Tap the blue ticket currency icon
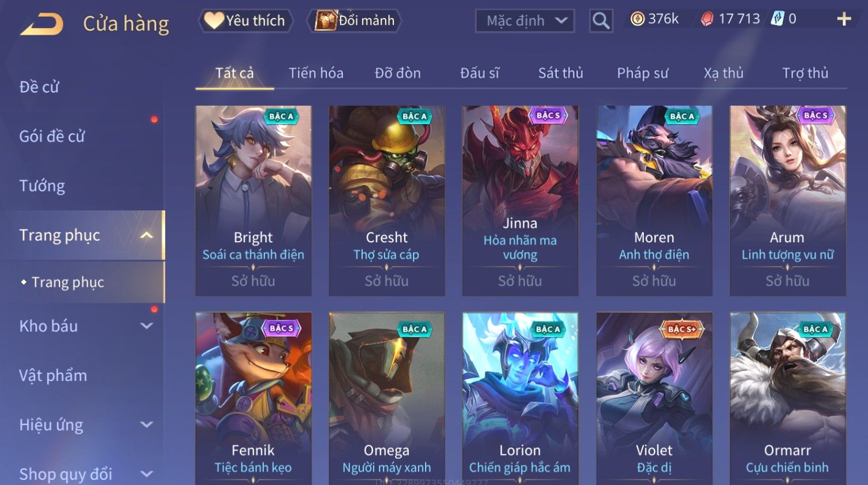Image resolution: width=868 pixels, height=485 pixels. point(778,19)
